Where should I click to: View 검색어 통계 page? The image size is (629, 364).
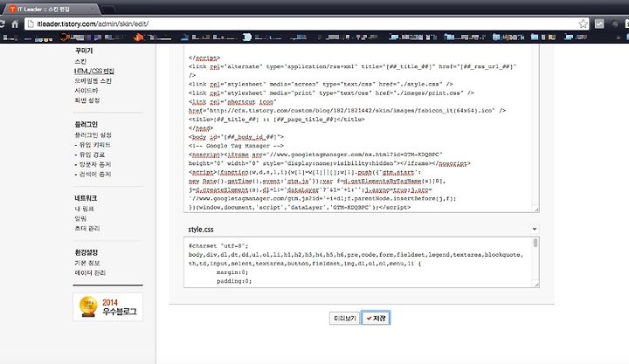93,175
